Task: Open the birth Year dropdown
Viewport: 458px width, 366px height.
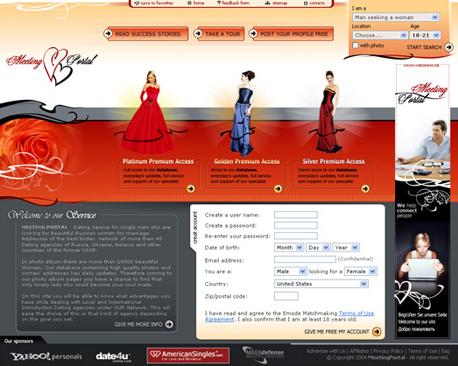Action: [x=346, y=247]
